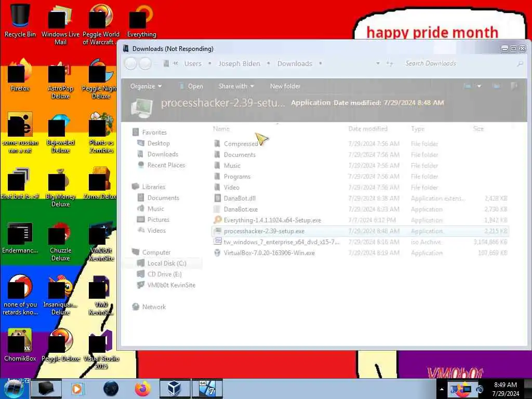Open Bejeweled Deluxe desktop icon
The image size is (532, 399).
60,132
